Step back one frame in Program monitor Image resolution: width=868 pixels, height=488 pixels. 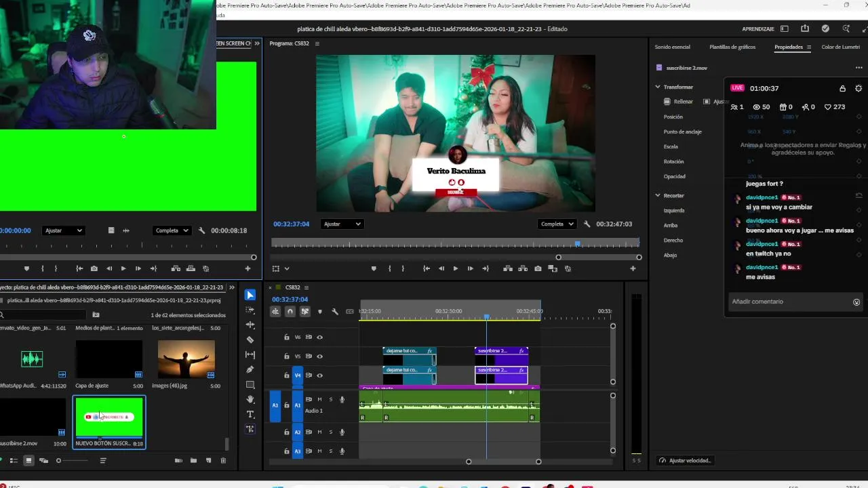click(x=441, y=268)
